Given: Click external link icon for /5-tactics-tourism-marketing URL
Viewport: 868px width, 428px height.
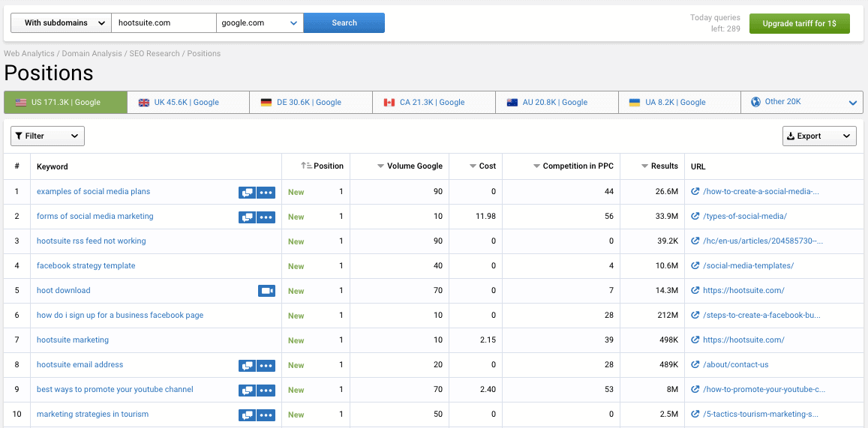Looking at the screenshot, I should click(695, 415).
